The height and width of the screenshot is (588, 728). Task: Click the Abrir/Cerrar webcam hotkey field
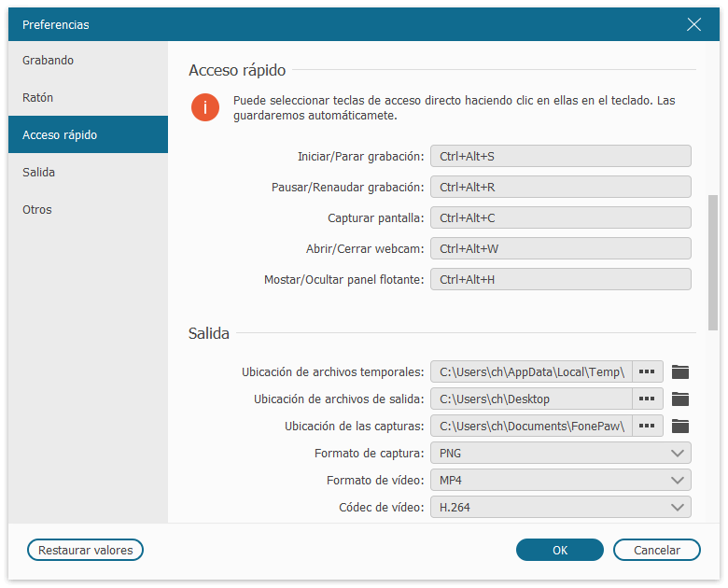pos(560,248)
